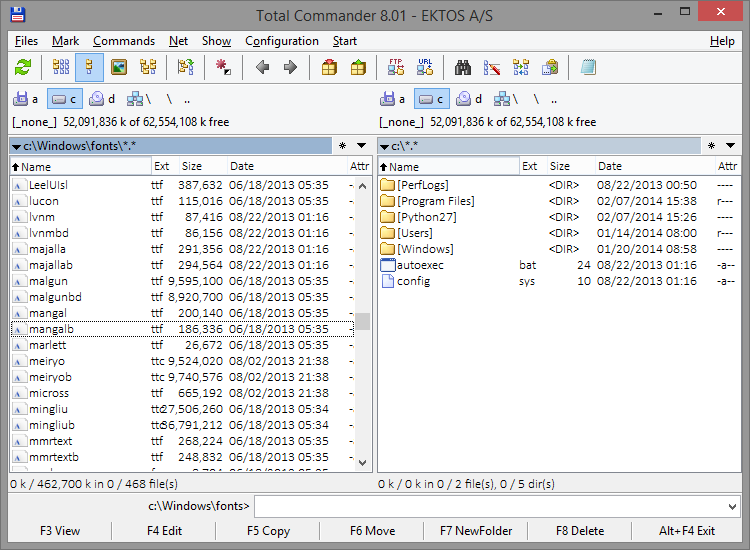Open Search with the binoculars icon
Screen dimensions: 750x550
[463, 67]
